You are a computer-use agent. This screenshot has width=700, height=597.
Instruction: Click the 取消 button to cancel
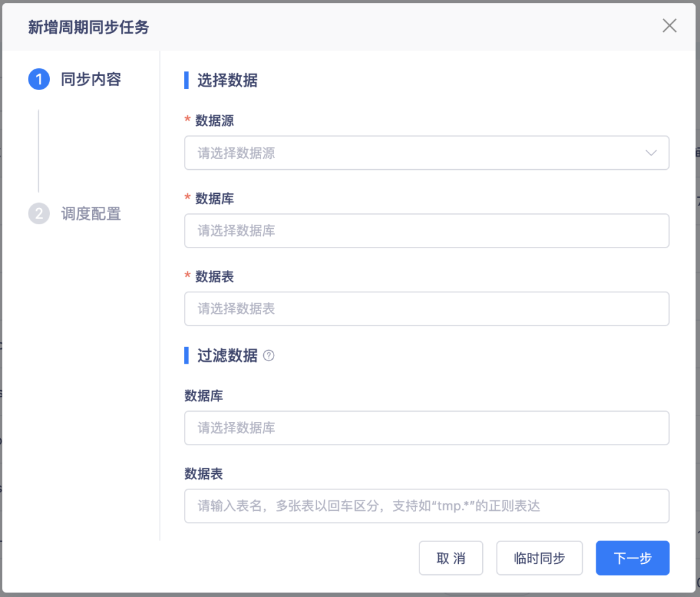[x=451, y=557]
